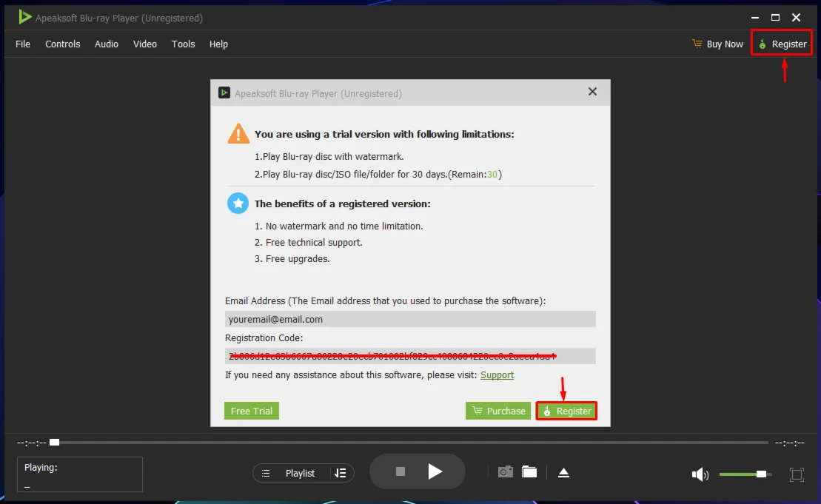Mute audio using the speaker icon

(700, 474)
